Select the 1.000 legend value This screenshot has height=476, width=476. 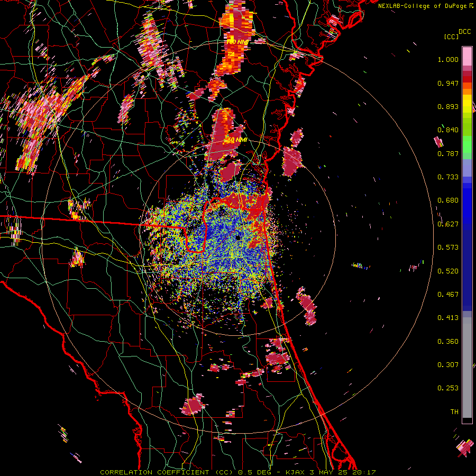(x=448, y=59)
